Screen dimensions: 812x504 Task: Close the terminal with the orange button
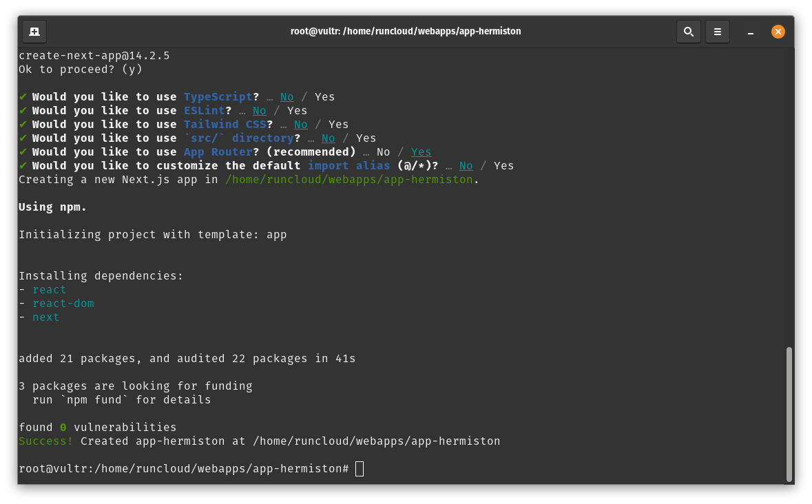click(778, 32)
